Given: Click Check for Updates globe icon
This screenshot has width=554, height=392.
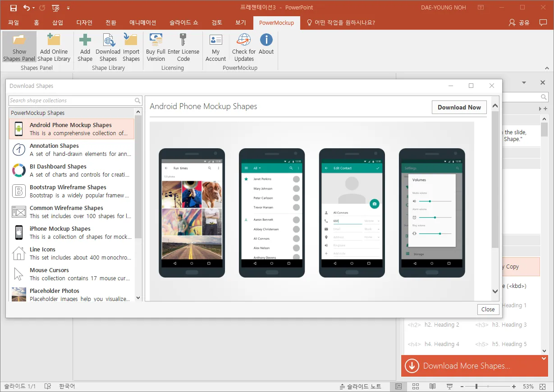Looking at the screenshot, I should [244, 40].
